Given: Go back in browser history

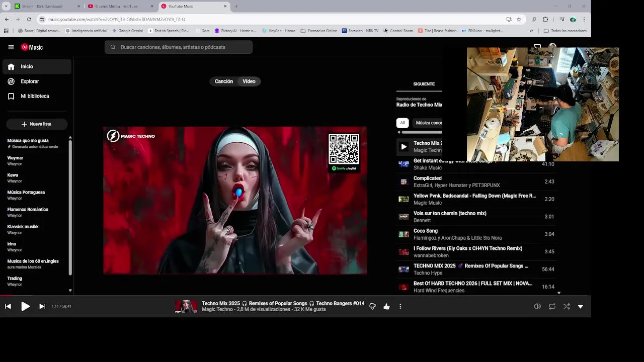Looking at the screenshot, I should click(7, 19).
